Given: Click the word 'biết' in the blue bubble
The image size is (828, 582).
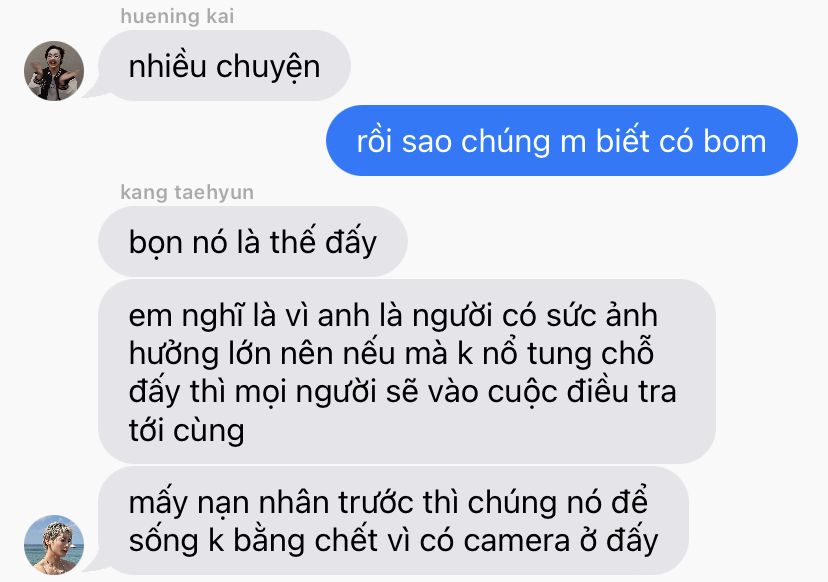Looking at the screenshot, I should (622, 140).
